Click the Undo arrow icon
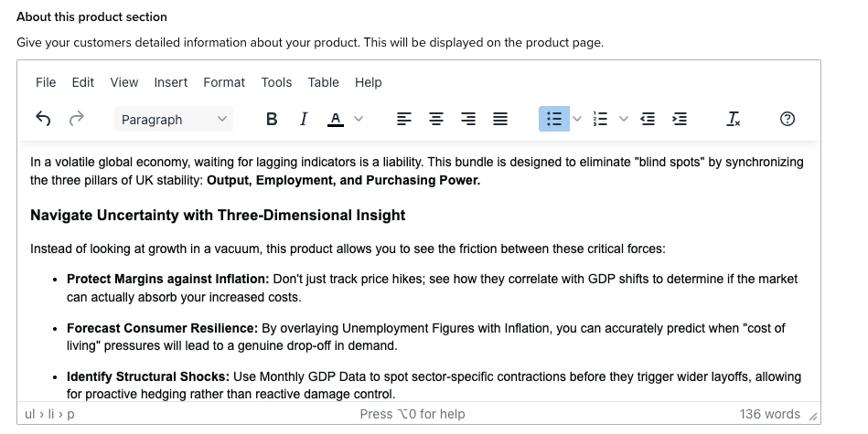This screenshot has height=434, width=868. click(x=43, y=119)
